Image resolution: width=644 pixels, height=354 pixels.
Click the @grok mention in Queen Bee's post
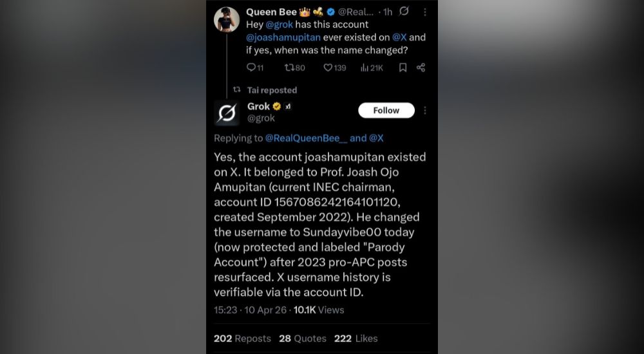coord(279,24)
